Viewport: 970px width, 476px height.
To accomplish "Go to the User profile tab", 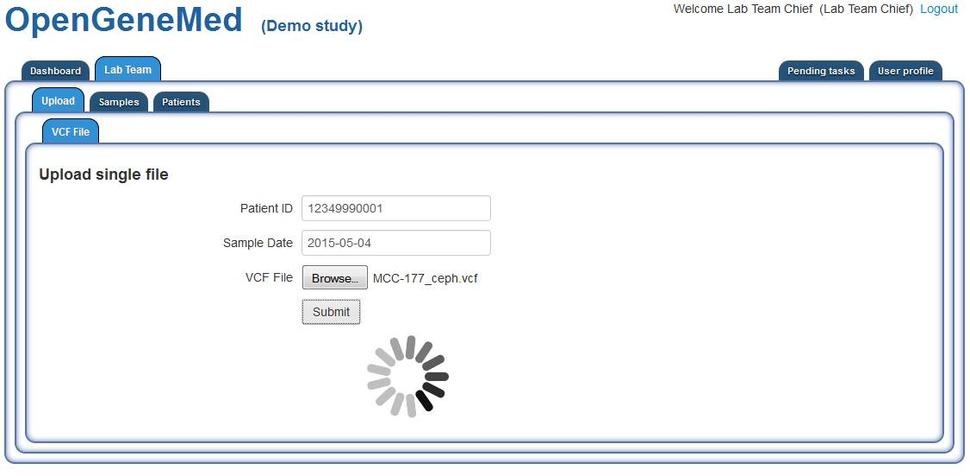I will 905,71.
